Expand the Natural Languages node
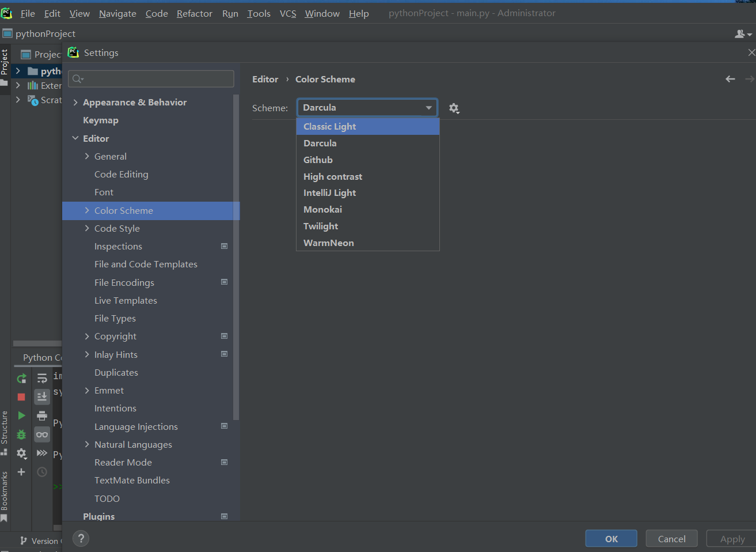The width and height of the screenshot is (756, 552). coord(87,444)
